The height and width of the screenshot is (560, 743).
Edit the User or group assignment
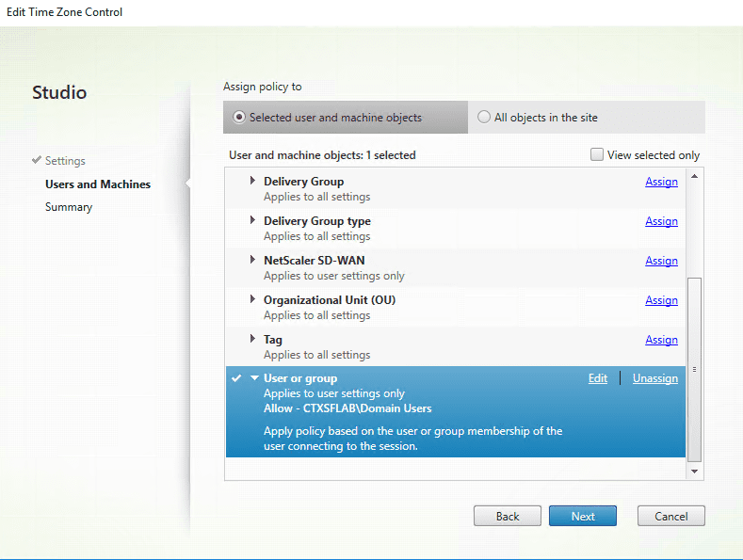tap(598, 378)
